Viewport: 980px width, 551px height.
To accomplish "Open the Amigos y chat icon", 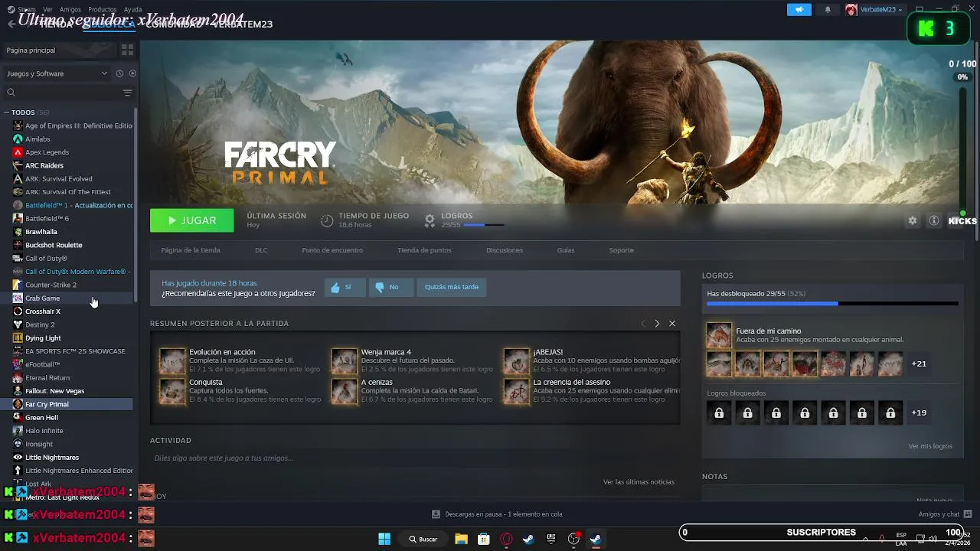I will (x=968, y=514).
